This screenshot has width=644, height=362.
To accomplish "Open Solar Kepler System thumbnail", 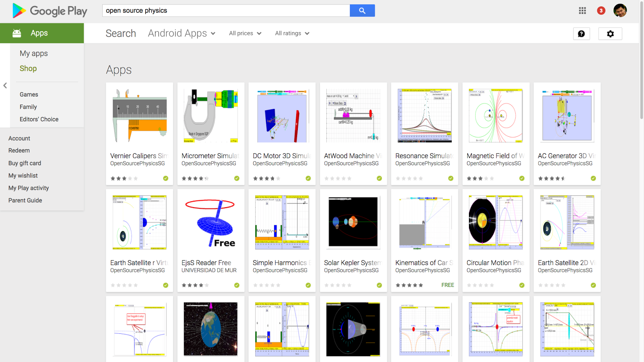I will point(353,222).
